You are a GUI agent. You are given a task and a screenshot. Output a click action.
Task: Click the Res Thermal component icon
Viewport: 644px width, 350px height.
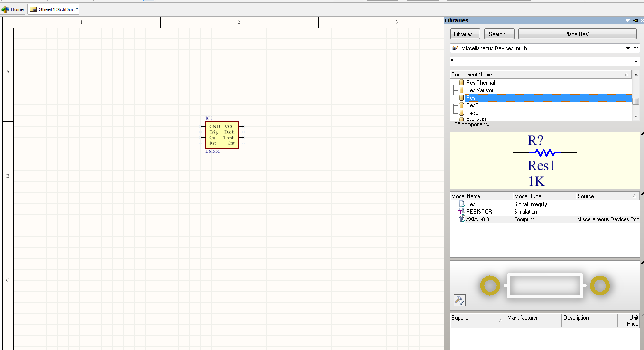[461, 83]
